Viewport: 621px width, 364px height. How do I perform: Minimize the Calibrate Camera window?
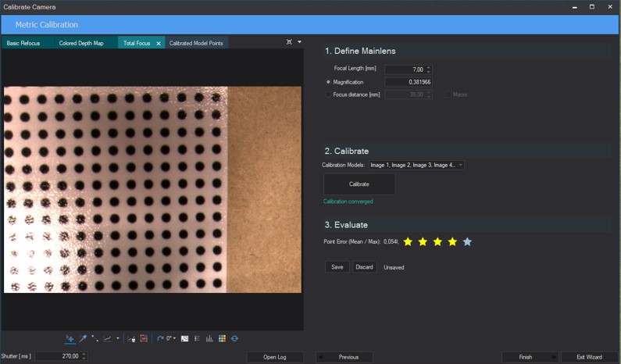pyautogui.click(x=575, y=7)
